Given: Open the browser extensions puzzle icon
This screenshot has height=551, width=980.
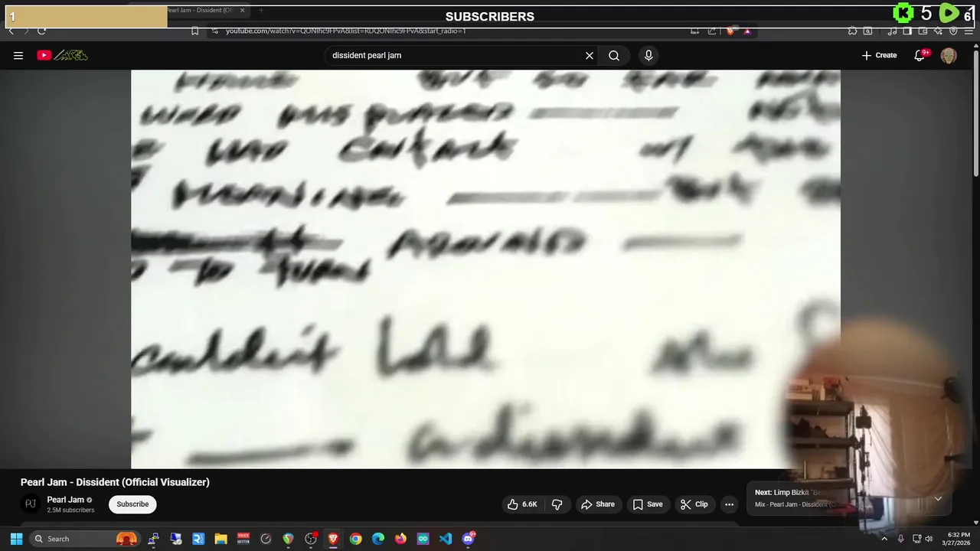Looking at the screenshot, I should click(852, 31).
